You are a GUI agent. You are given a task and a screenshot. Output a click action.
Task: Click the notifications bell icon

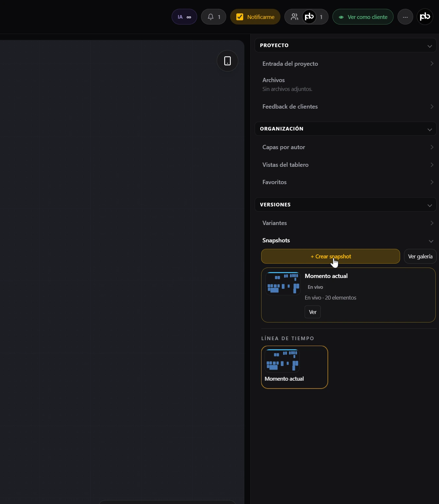pos(211,17)
